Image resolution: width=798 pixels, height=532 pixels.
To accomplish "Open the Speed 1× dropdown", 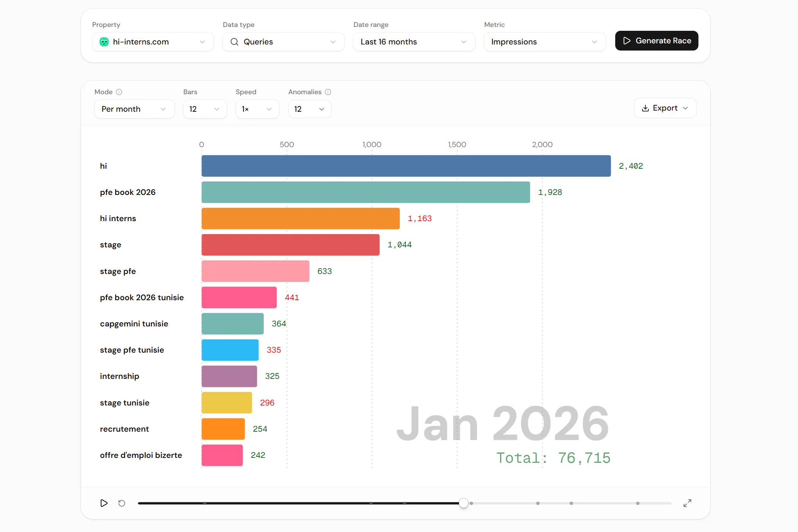I will [x=258, y=109].
